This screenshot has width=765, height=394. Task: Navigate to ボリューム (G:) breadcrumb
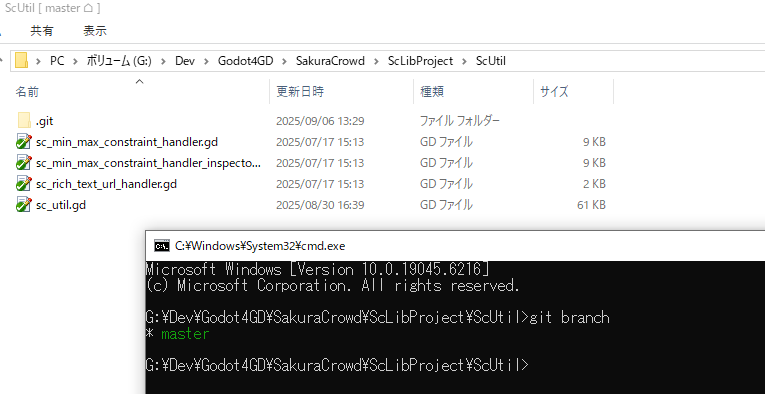click(119, 61)
